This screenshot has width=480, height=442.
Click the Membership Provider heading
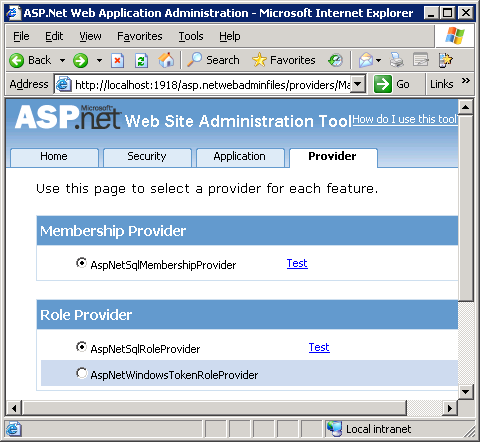tap(113, 231)
